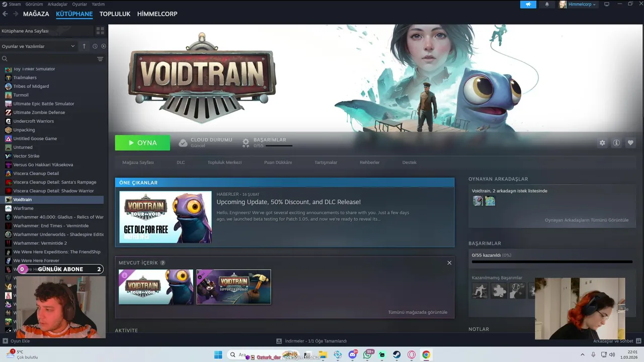
Task: Open the Mağaza Sayfası link
Action: [x=138, y=162]
